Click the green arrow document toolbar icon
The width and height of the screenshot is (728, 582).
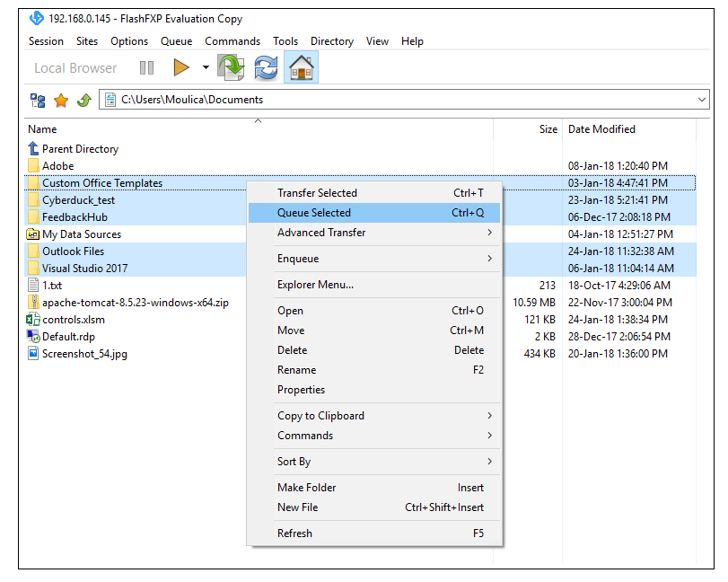point(232,67)
